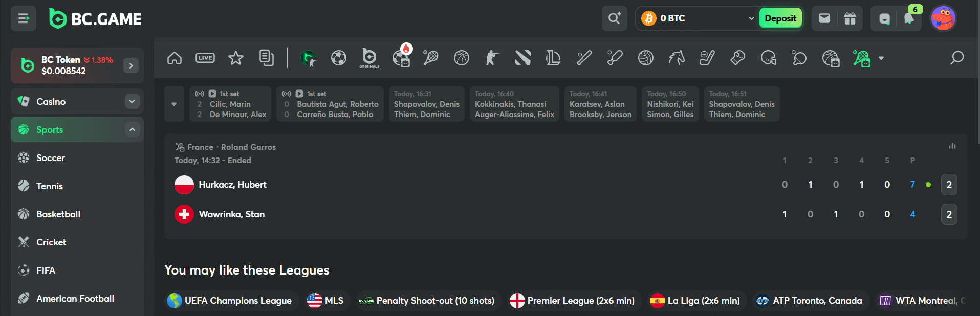This screenshot has height=316, width=980.
Task: Open the UEFA Champions League link
Action: 229,301
